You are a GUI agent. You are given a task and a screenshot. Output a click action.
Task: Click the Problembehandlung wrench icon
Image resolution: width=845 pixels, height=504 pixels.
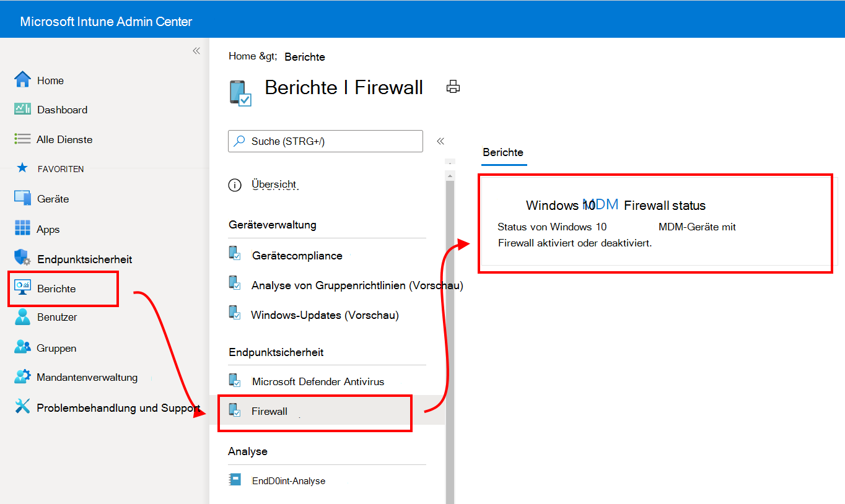point(22,406)
